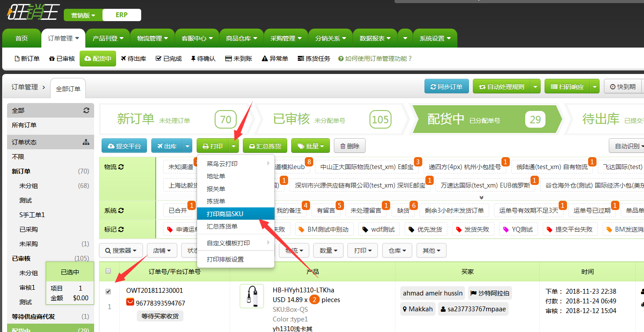Filter by 有留言 system tag

[326, 210]
